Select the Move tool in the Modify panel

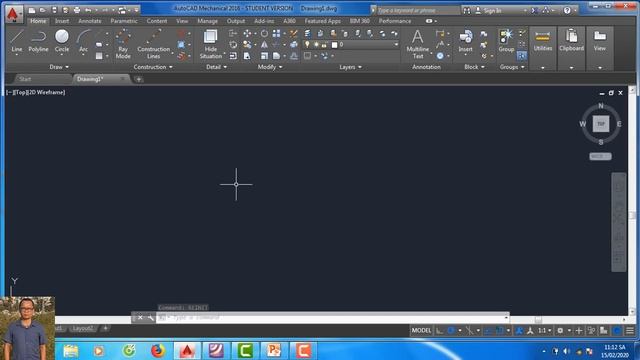pyautogui.click(x=247, y=33)
